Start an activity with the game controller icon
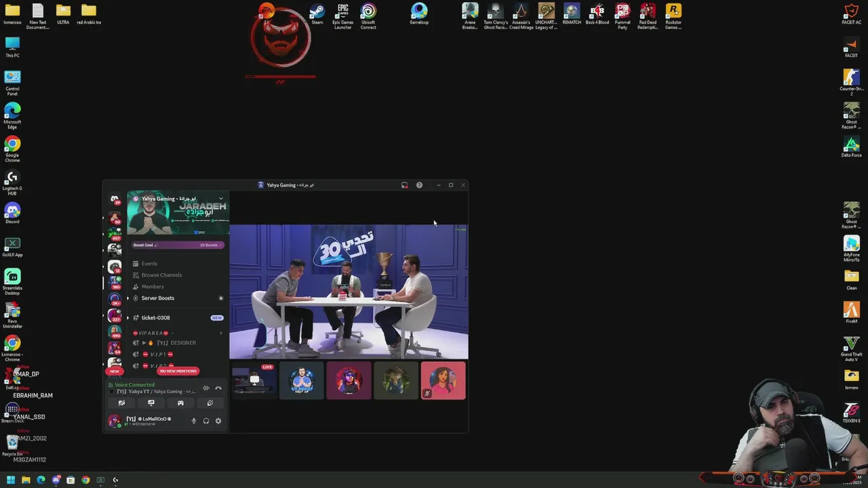868x488 pixels. pyautogui.click(x=180, y=403)
